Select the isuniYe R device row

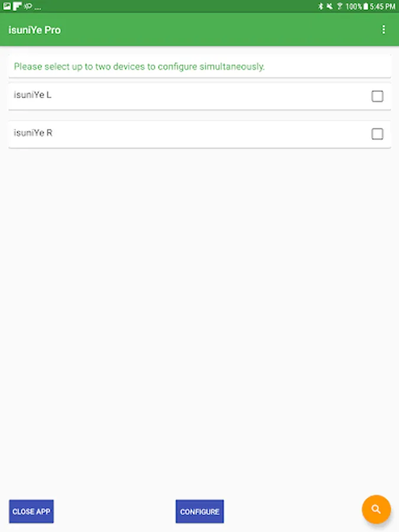click(200, 134)
